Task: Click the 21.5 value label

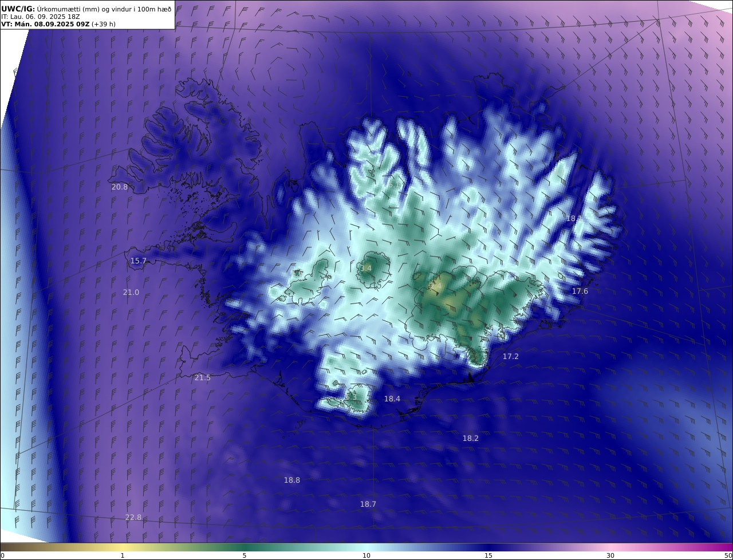Action: pos(203,378)
